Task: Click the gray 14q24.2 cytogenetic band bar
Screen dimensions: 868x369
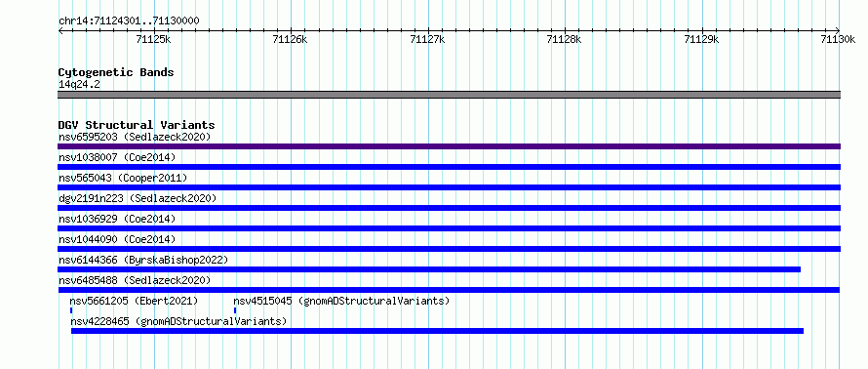Action: pos(449,95)
